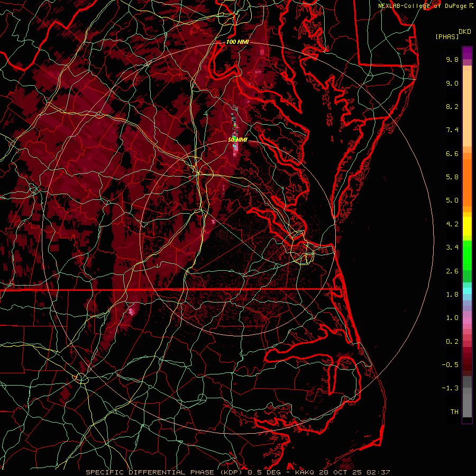Click the 4.2 legend scale value
The image size is (476, 476).
click(452, 224)
